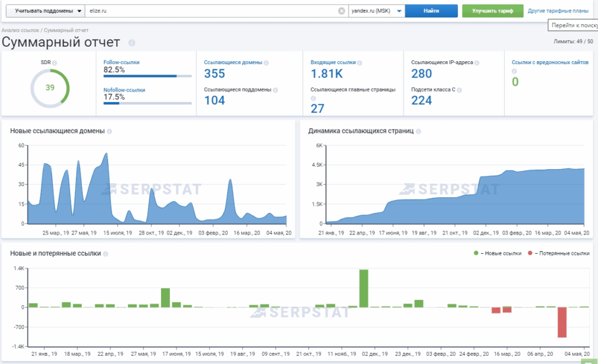Show the info tooltip for Динамика ссылающихся страниц

pyautogui.click(x=418, y=131)
